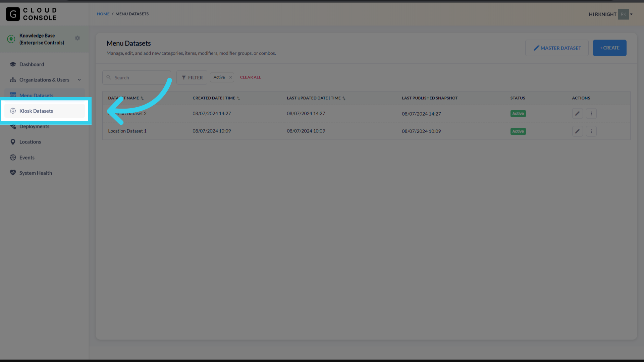
Task: Click STATUS column header
Action: tap(518, 98)
